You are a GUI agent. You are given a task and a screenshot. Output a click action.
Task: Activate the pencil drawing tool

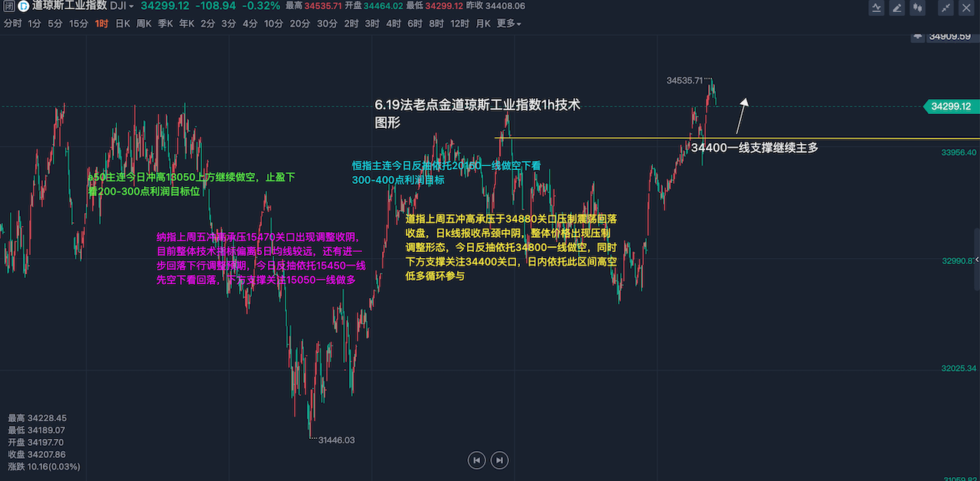(x=896, y=8)
